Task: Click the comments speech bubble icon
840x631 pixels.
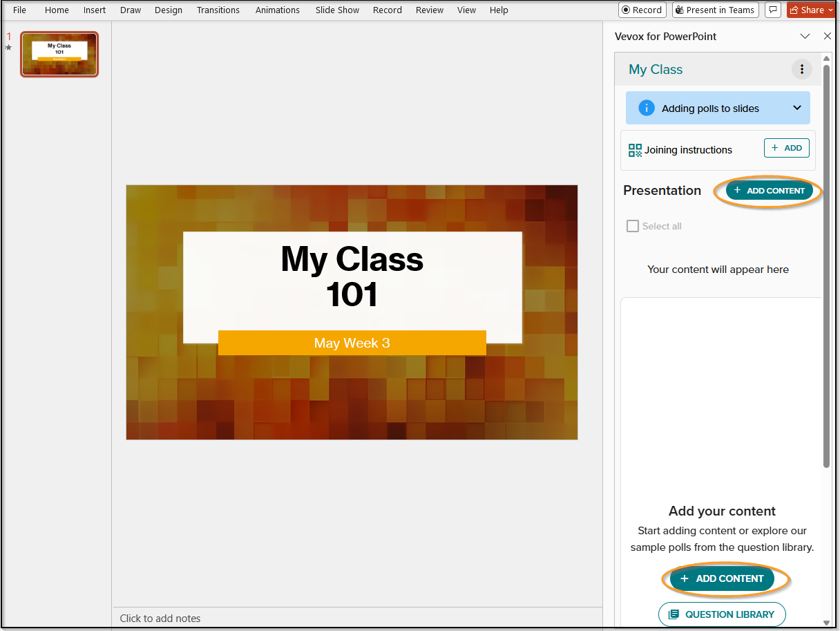Action: 773,10
